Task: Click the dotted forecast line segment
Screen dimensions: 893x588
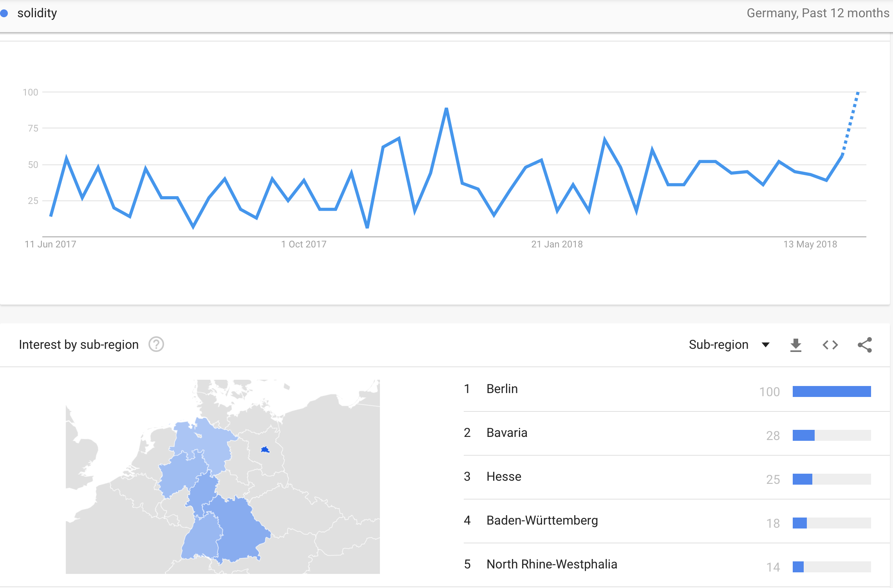Action: click(850, 123)
